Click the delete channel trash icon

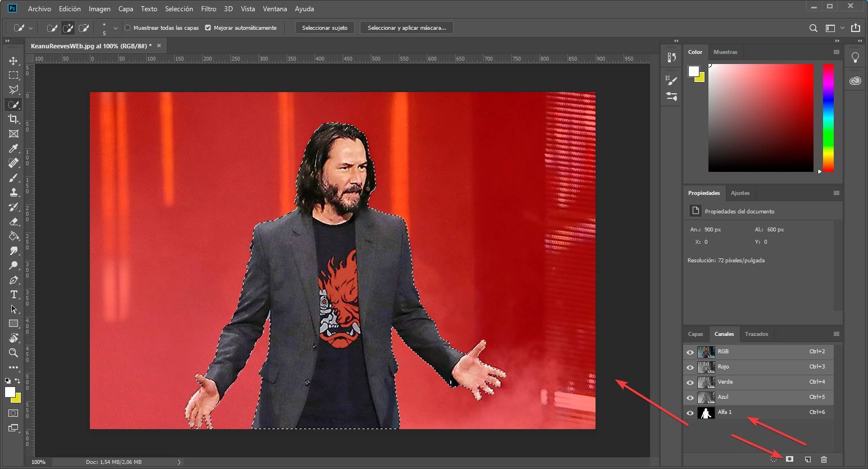pos(824,459)
